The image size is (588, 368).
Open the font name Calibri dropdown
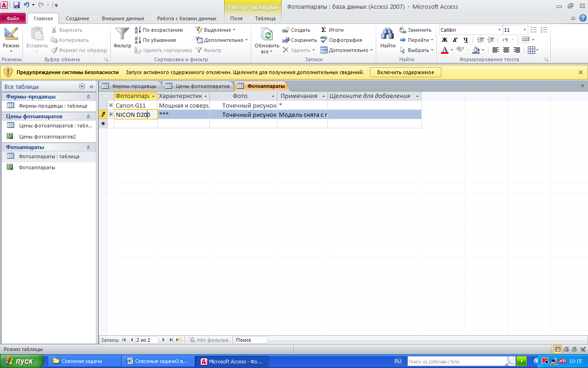(x=499, y=30)
